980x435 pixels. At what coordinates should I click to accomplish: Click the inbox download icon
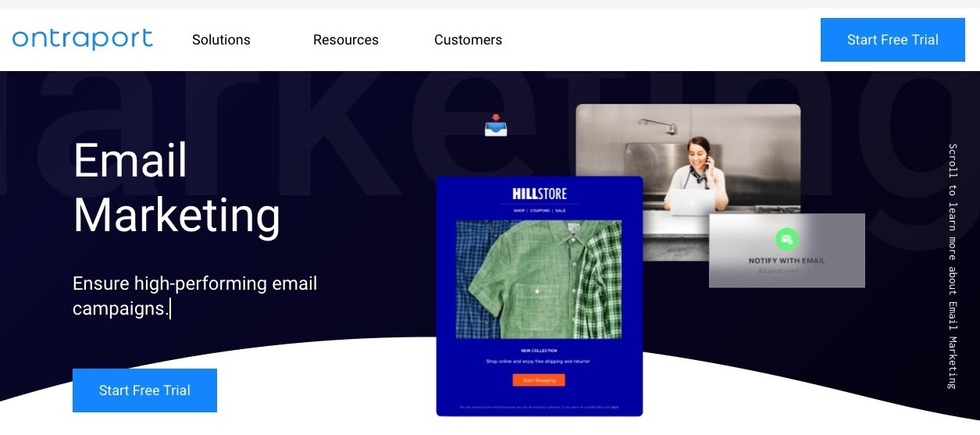tap(496, 125)
